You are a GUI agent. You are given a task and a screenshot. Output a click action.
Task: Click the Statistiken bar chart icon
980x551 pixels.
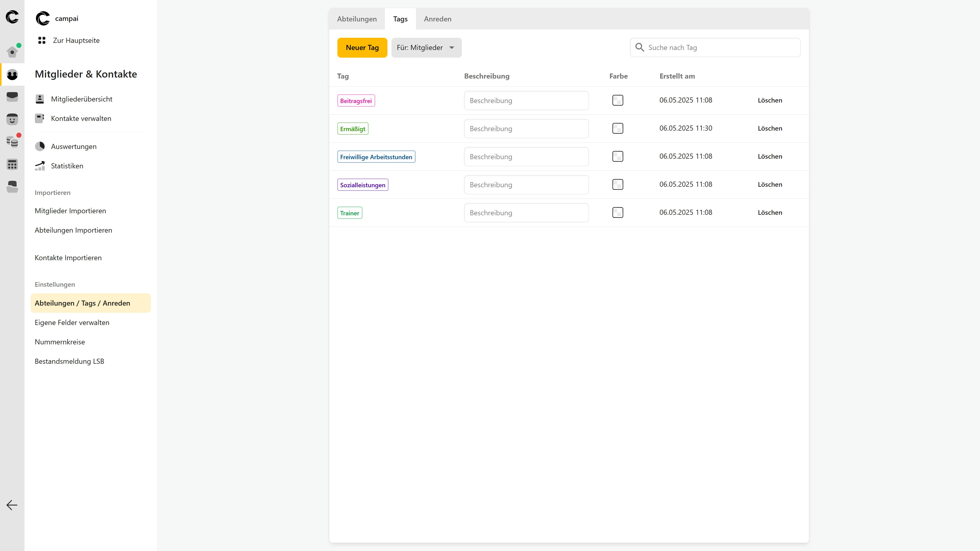(x=40, y=166)
